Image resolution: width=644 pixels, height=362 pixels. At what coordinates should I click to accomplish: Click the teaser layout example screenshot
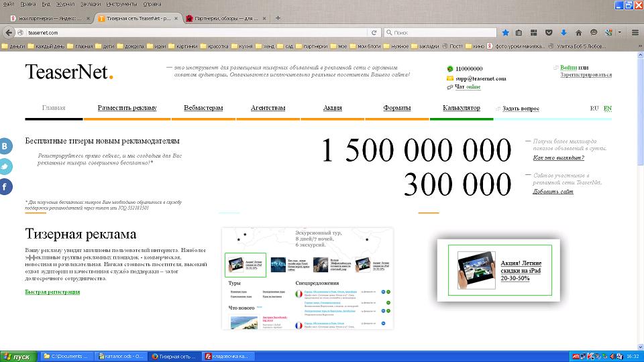coord(307,278)
